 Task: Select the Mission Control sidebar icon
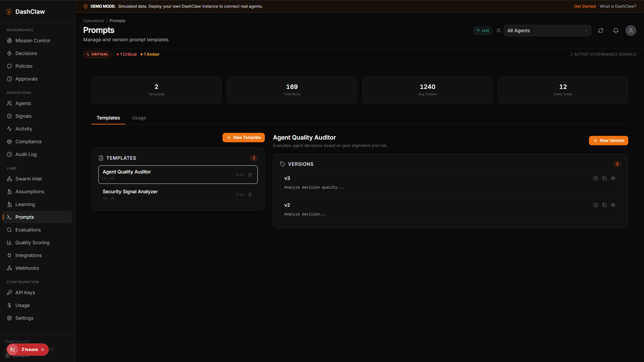[x=9, y=41]
